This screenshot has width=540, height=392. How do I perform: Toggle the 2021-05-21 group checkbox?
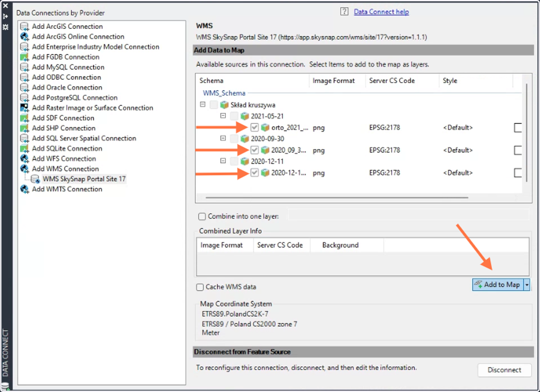234,116
